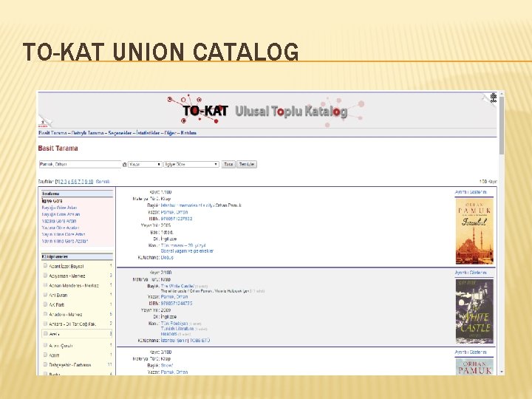Click the Istanbul book cover thumbnail
This screenshot has width=532, height=399.
pos(474,231)
